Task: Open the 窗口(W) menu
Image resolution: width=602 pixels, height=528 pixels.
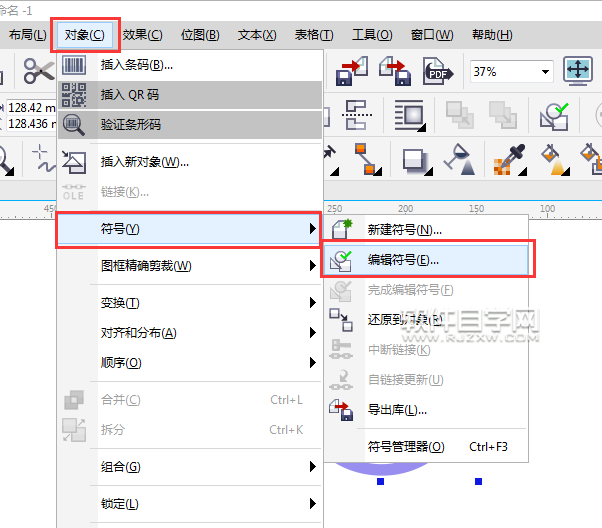Action: pos(432,35)
